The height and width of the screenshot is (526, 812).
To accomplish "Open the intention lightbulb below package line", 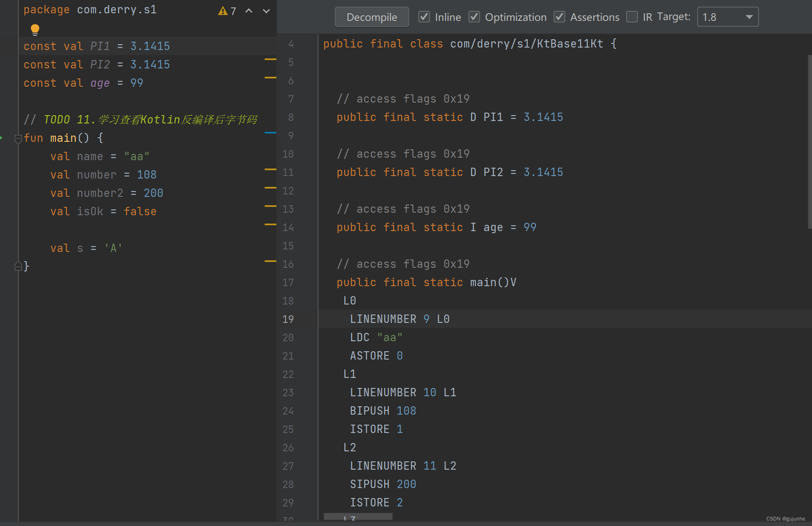I will pos(35,29).
